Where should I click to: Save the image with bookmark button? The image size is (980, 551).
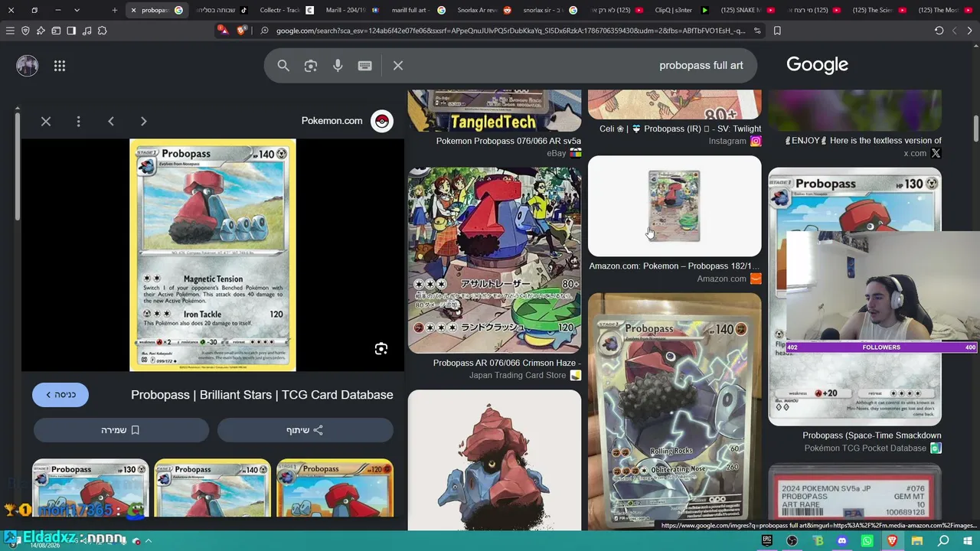pyautogui.click(x=121, y=430)
